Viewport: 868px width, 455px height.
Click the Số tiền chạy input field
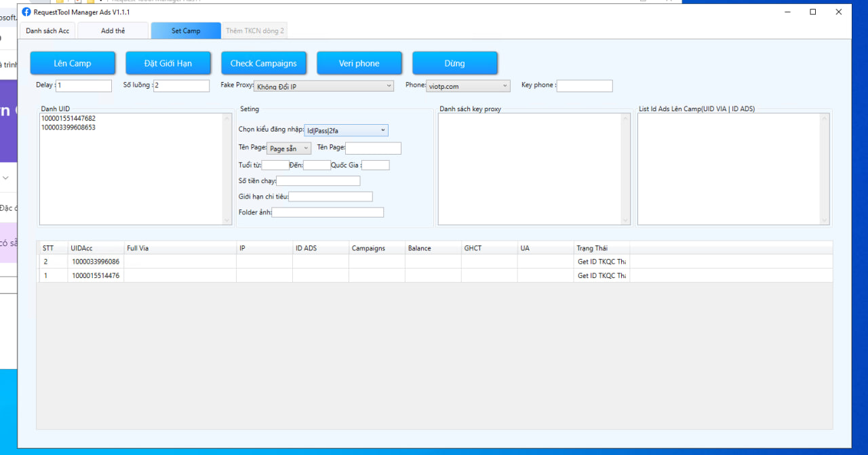tap(318, 181)
